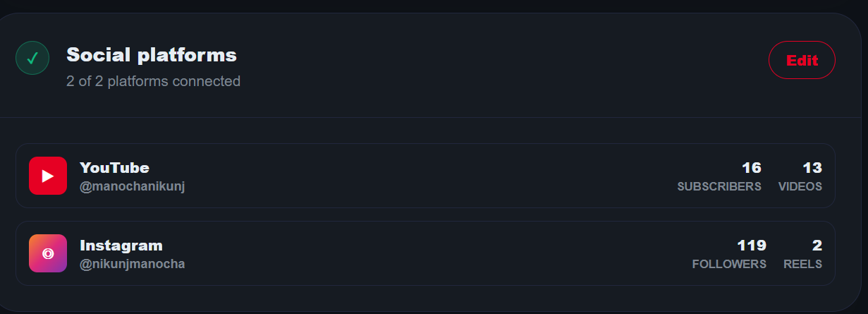Select the REELS label
Screen dimensions: 868x314
802,265
